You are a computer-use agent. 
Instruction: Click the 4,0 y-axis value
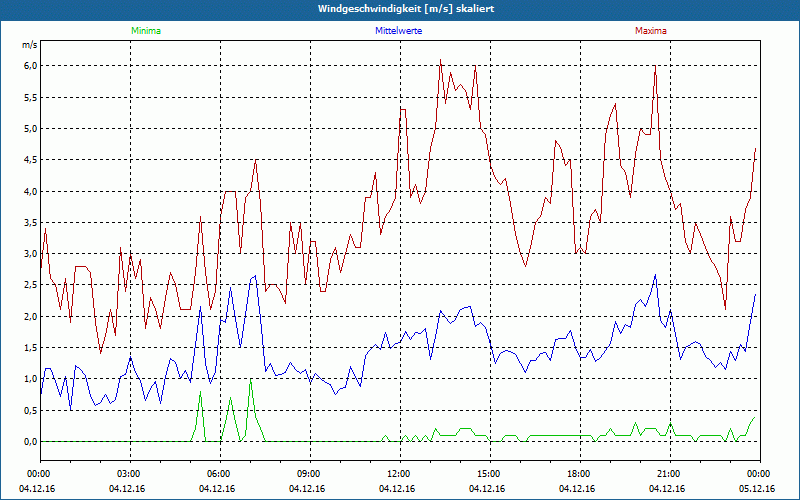(x=31, y=191)
